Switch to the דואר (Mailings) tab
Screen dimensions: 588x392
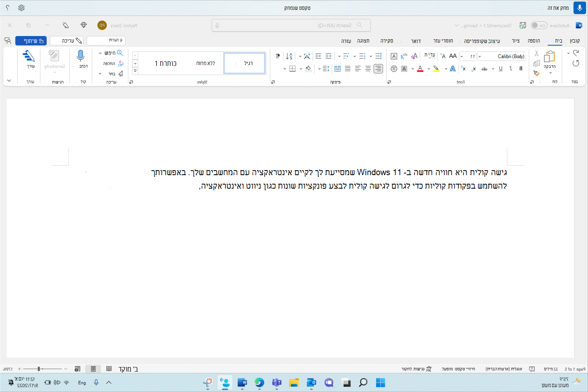(x=416, y=41)
